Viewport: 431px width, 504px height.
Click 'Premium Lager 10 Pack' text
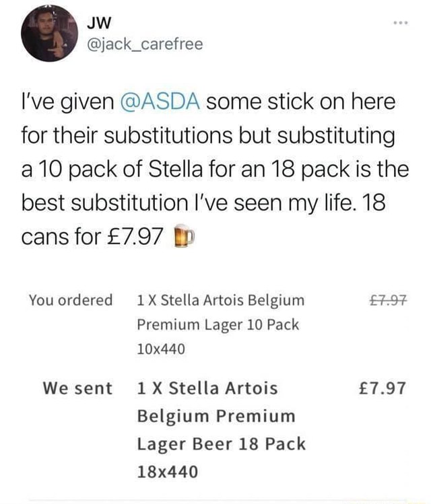218,324
